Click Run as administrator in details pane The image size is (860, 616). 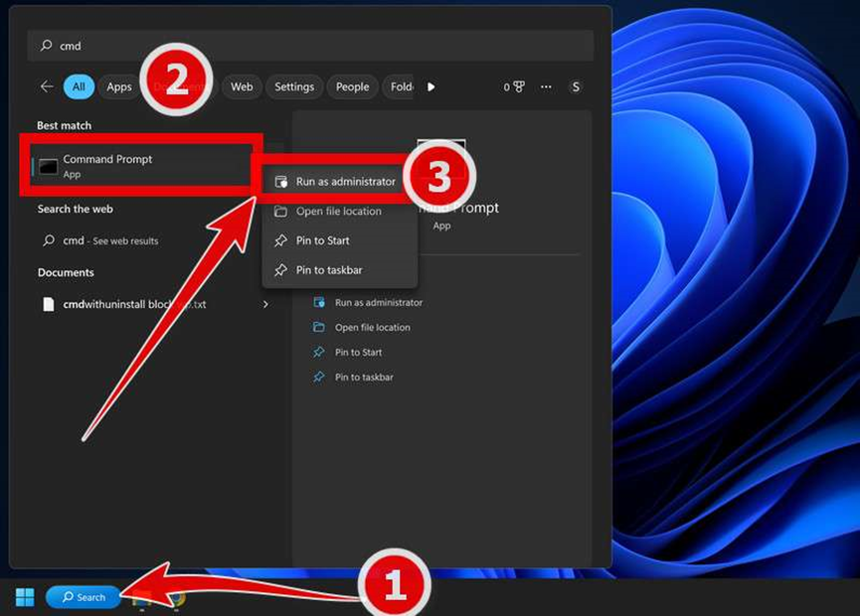point(379,302)
